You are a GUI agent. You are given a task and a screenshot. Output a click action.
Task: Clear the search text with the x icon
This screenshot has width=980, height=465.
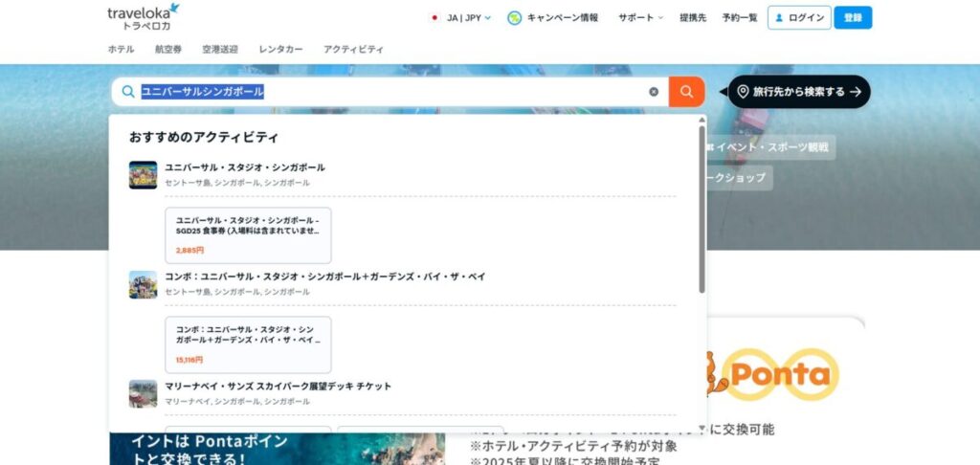coord(654,92)
